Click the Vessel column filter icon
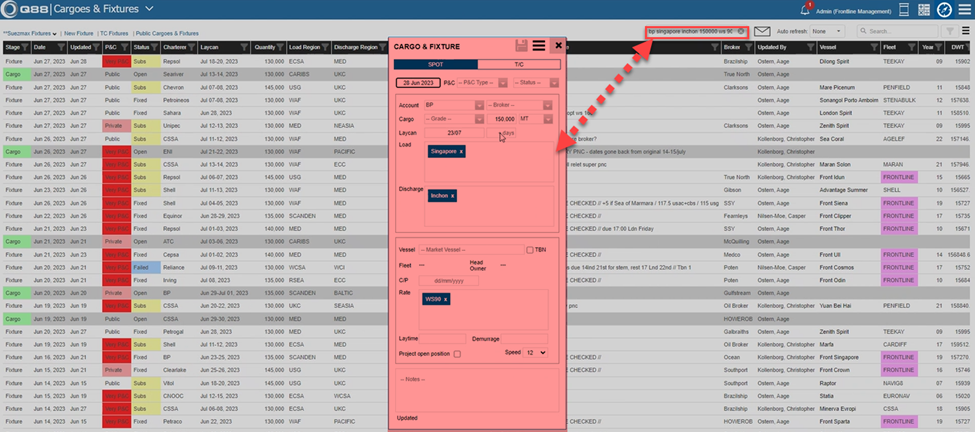The image size is (975, 432). 873,47
